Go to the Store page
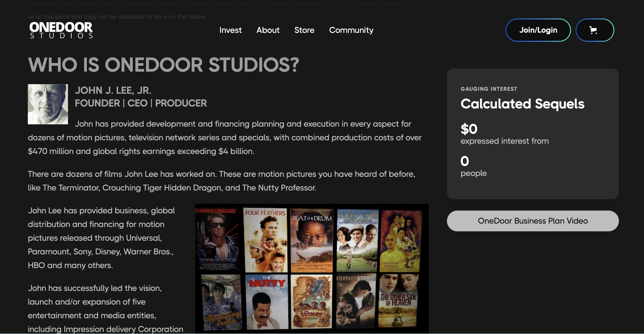This screenshot has width=644, height=334. click(304, 30)
